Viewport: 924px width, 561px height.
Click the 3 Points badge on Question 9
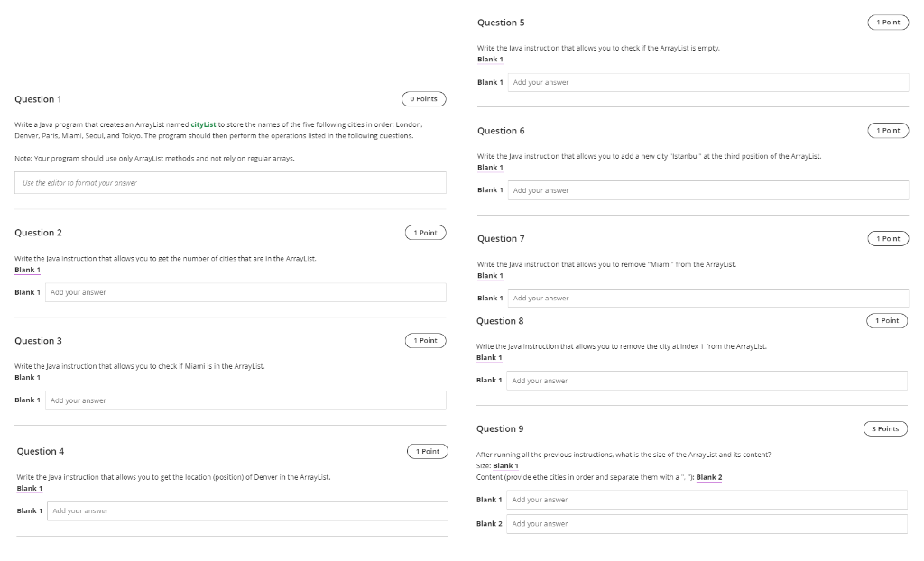[x=885, y=428]
